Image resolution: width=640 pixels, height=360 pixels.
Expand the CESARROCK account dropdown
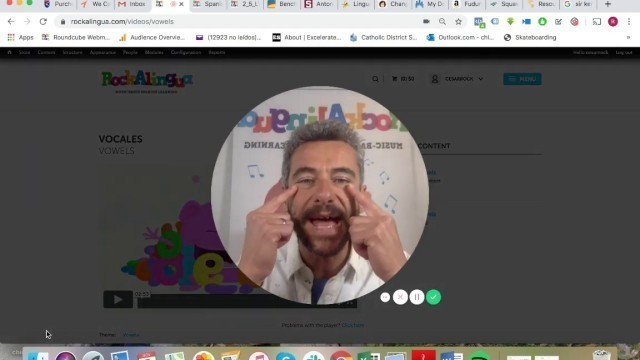(457, 79)
